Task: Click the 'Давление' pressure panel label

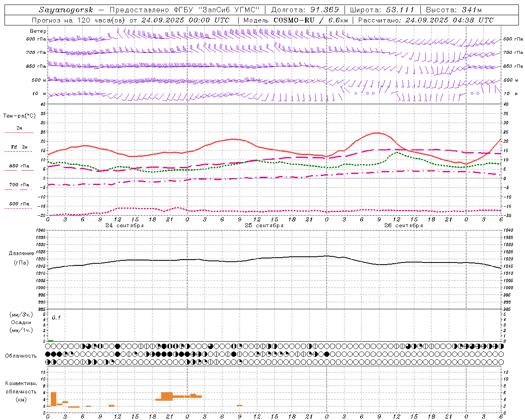Action: tap(21, 253)
